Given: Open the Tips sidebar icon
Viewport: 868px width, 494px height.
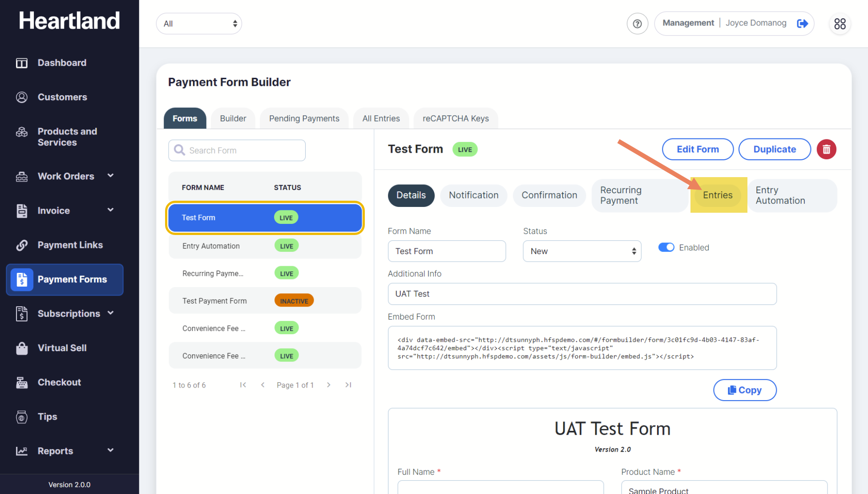Looking at the screenshot, I should point(21,417).
